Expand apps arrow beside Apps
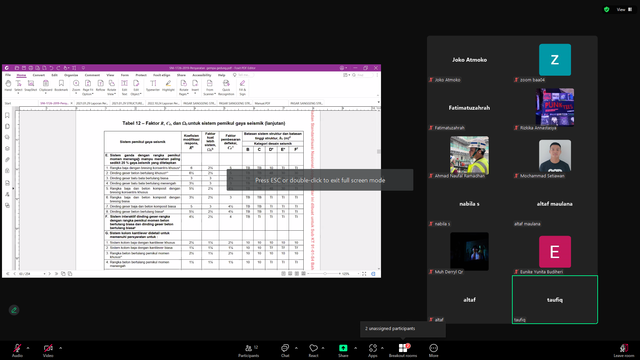Viewport: 640px width, 360px height. [x=382, y=348]
